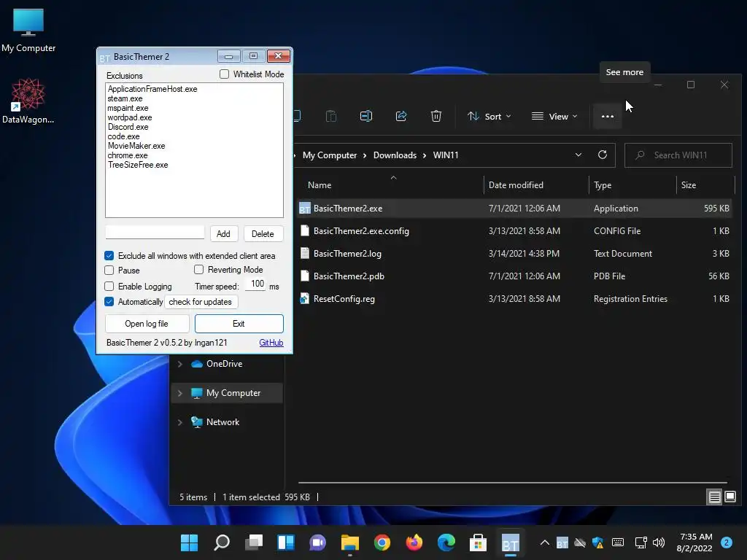Click check for updates button
This screenshot has width=747, height=560.
[x=201, y=302]
